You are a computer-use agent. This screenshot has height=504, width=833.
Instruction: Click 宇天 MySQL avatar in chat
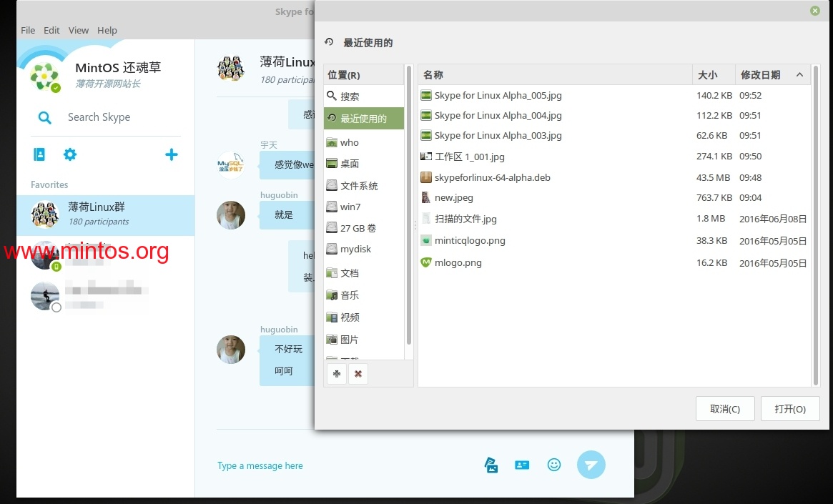tap(231, 164)
